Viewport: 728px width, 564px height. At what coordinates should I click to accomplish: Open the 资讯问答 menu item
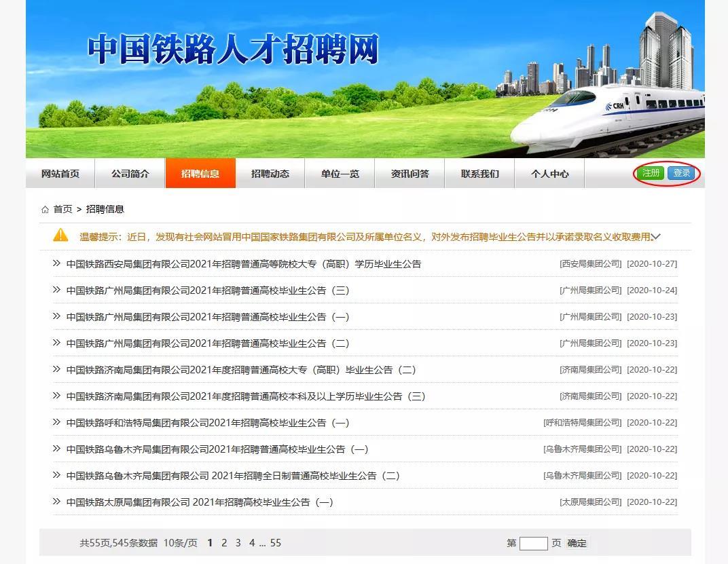410,174
